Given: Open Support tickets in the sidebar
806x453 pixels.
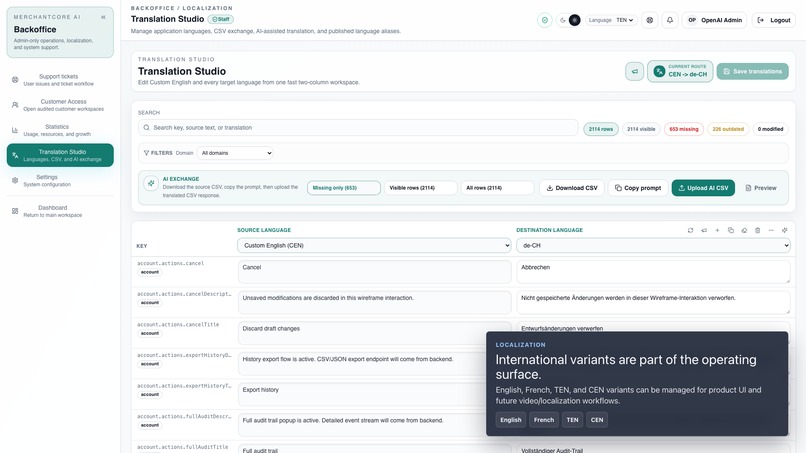Looking at the screenshot, I should click(60, 80).
